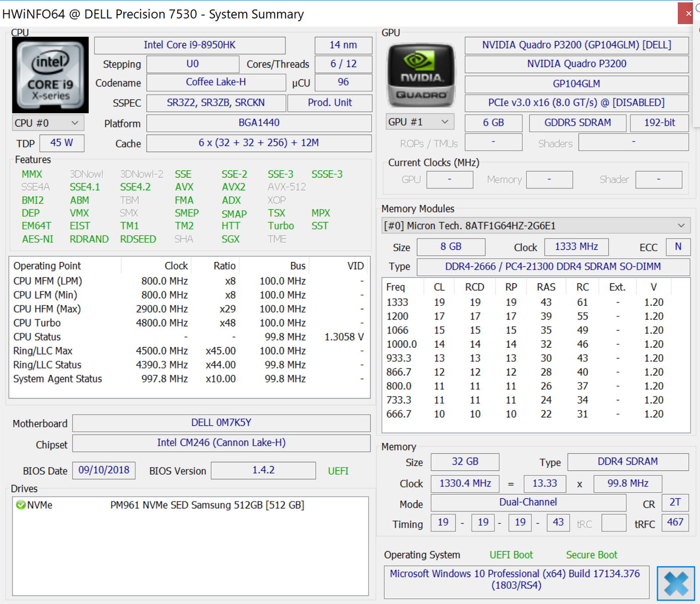This screenshot has width=700, height=604.
Task: Click the Operating Point column header
Action: (x=47, y=266)
